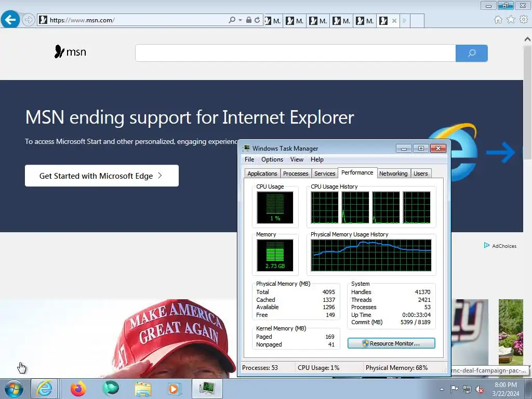Image resolution: width=532 pixels, height=399 pixels.
Task: Click the AdChoices link
Action: [500, 246]
